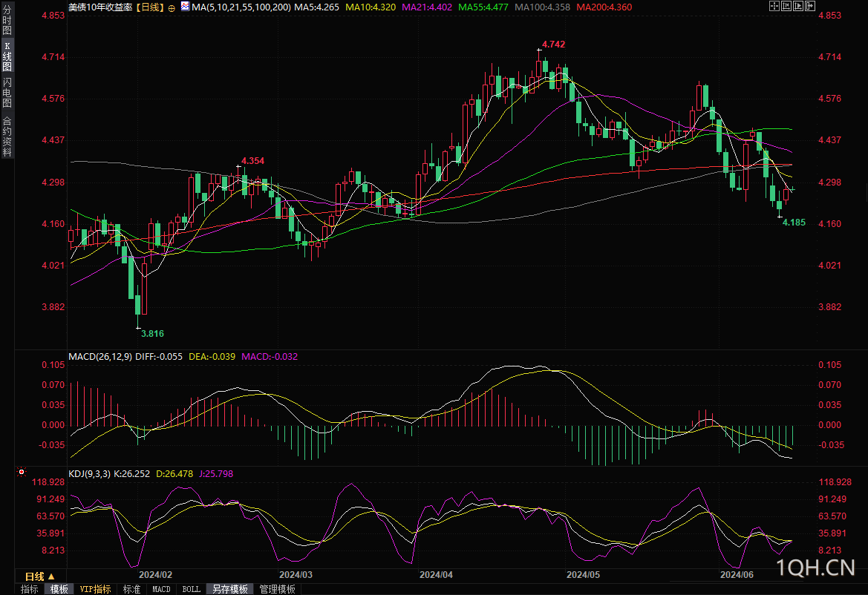
Task: Click the circular icon beside 日线 title
Action: pyautogui.click(x=172, y=7)
